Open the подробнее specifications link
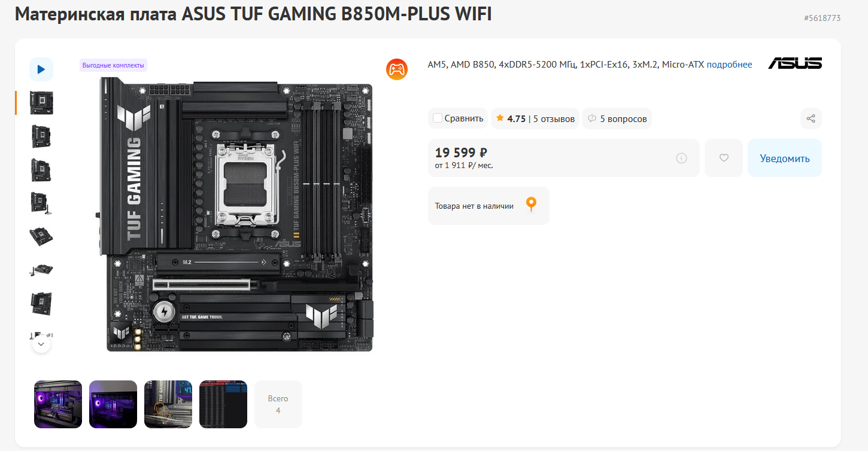This screenshot has height=451, width=868. (729, 64)
